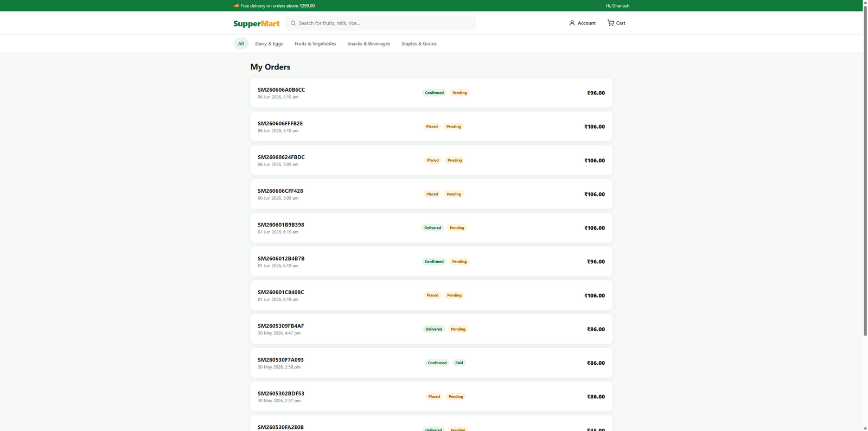Click Pending badge on order SM26060624FBDC

point(455,160)
